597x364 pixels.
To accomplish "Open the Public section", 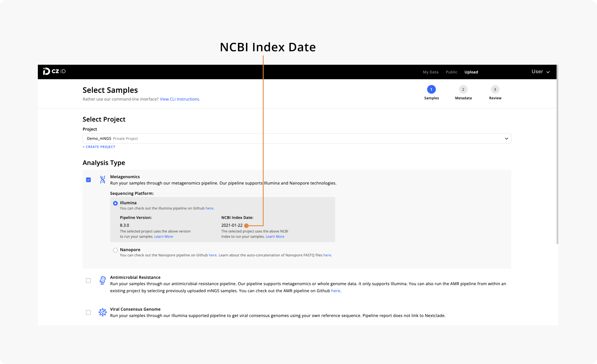I will tap(451, 72).
